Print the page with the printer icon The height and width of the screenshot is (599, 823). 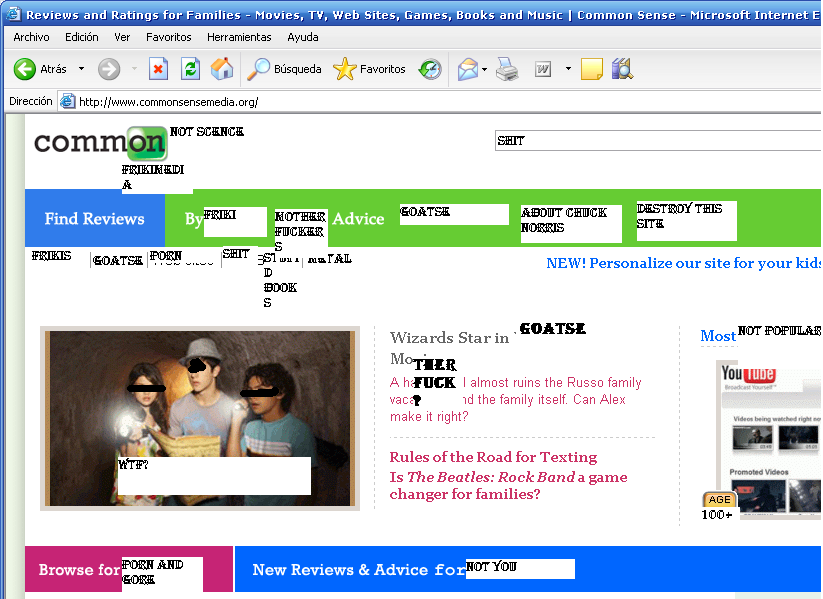[507, 69]
